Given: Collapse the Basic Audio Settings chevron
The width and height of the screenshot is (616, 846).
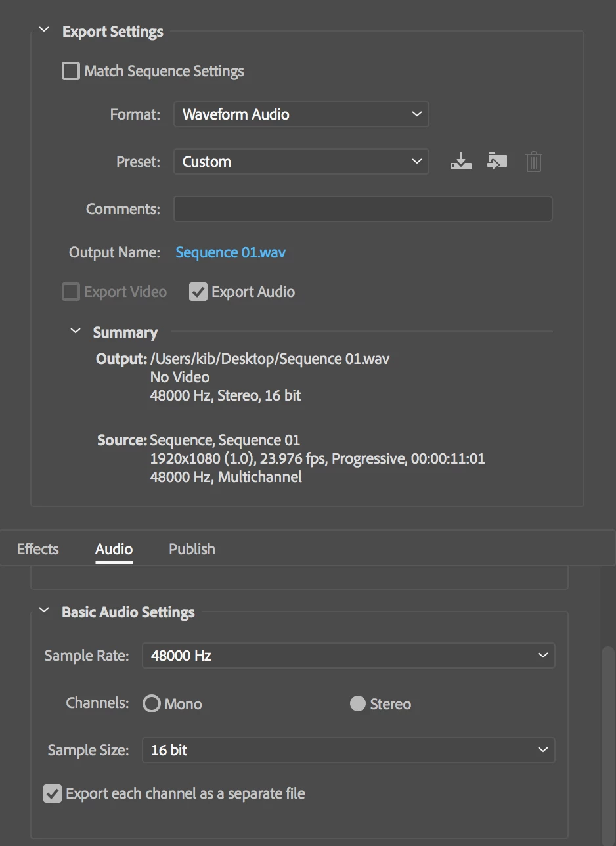Looking at the screenshot, I should click(x=44, y=611).
